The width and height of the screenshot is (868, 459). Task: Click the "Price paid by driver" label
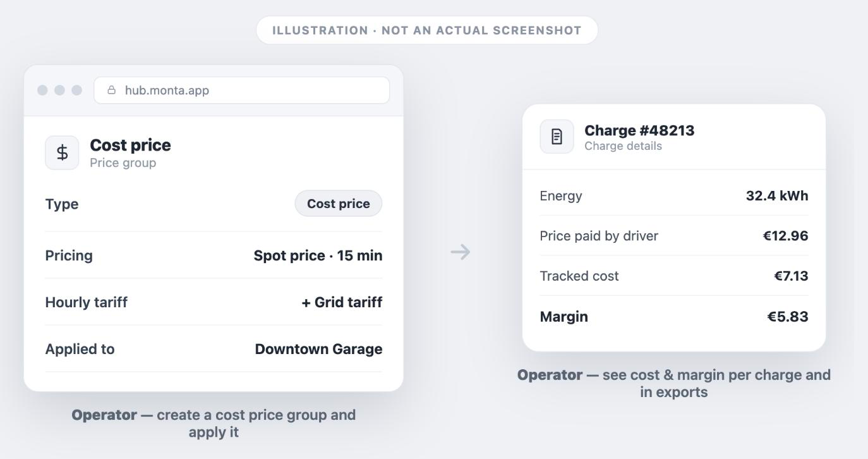[x=599, y=236]
